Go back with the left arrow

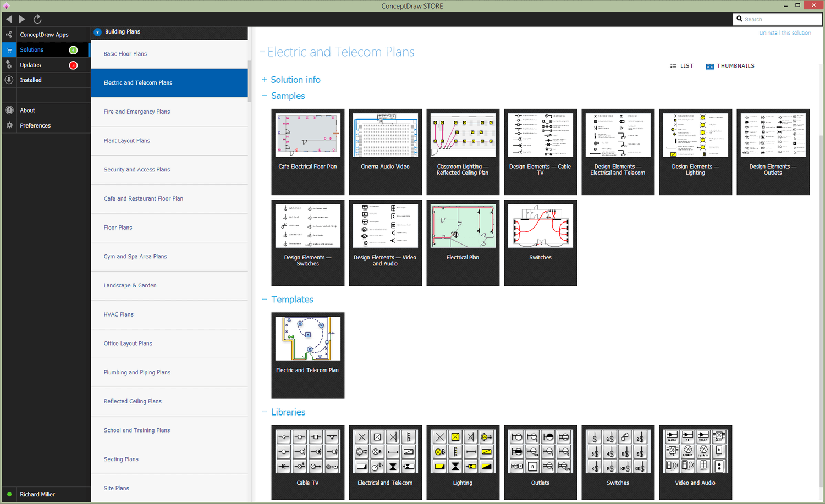tap(9, 19)
